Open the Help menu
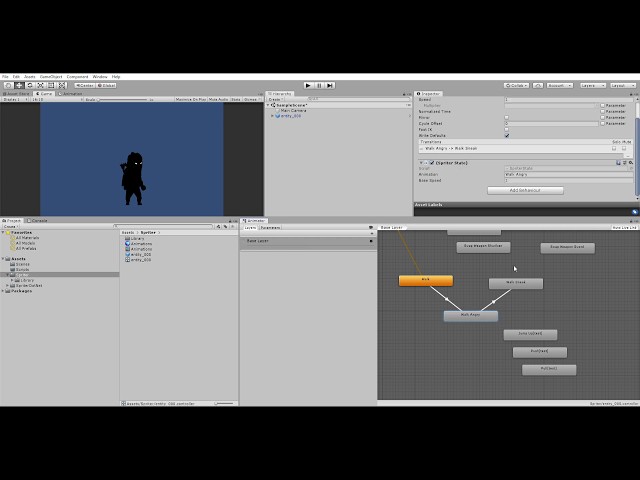Image resolution: width=640 pixels, height=480 pixels. (x=116, y=77)
